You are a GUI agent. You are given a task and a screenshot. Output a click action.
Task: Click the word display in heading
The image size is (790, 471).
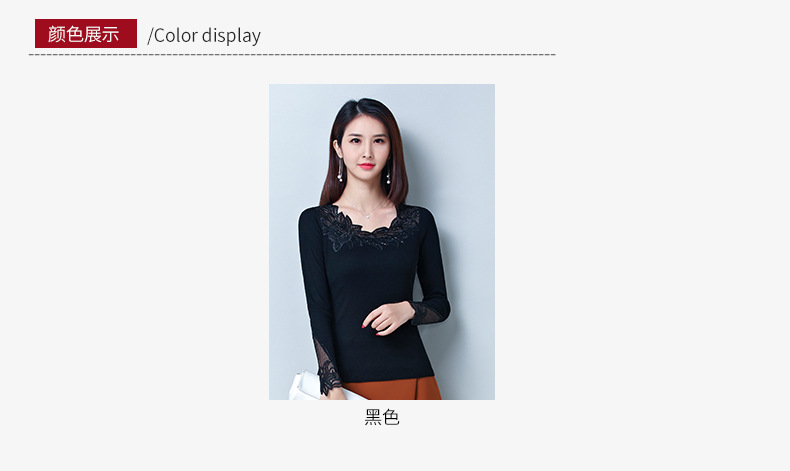[231, 36]
